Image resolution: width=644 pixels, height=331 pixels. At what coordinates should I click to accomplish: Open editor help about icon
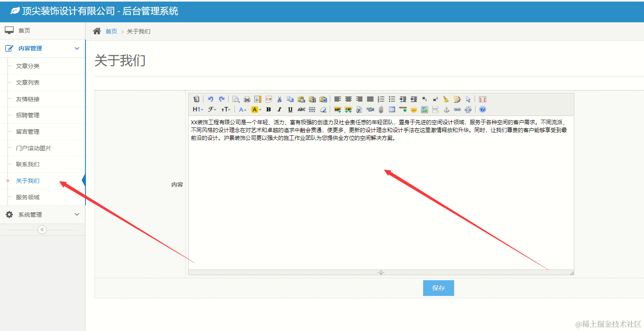tap(482, 109)
